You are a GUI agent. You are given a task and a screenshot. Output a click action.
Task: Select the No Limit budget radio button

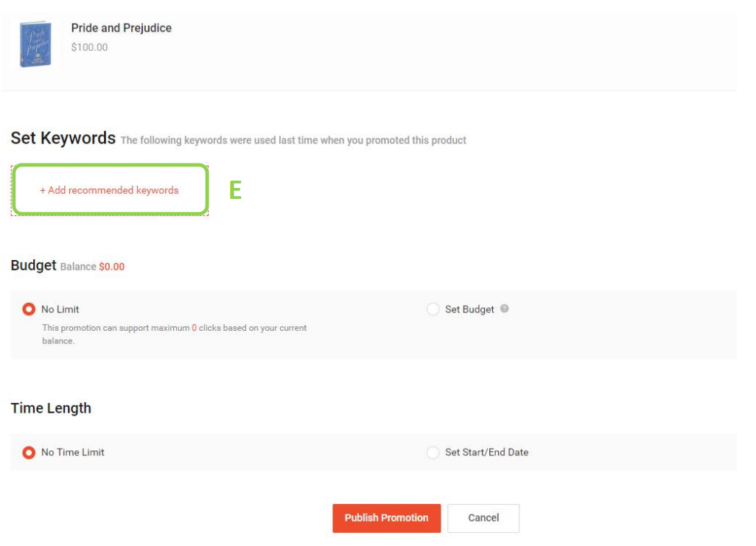pos(29,309)
